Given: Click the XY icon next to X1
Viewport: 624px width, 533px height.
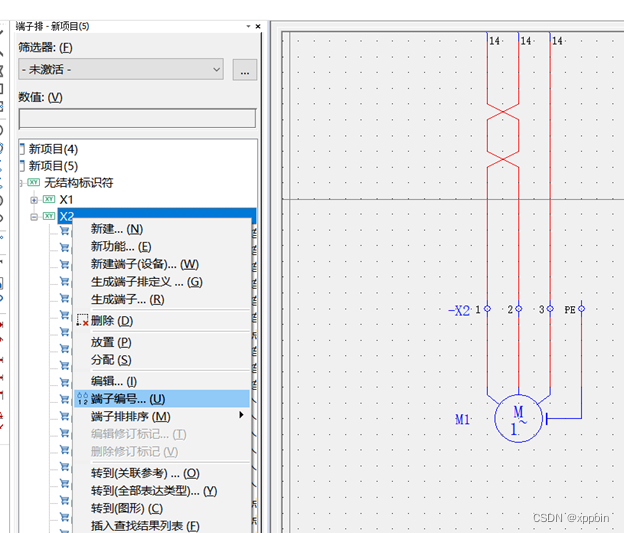Looking at the screenshot, I should [49, 200].
